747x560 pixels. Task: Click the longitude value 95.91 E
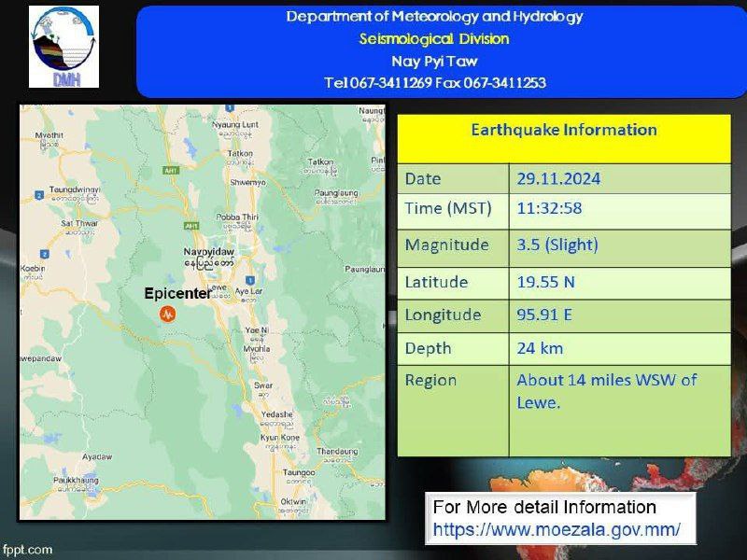click(x=545, y=315)
